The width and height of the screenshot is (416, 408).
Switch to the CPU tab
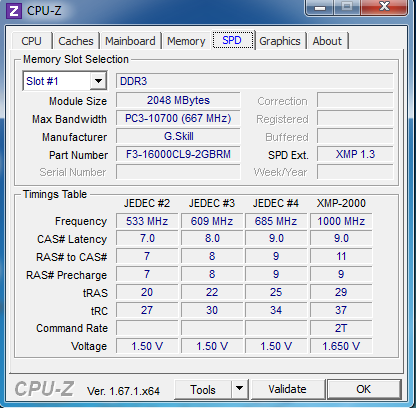coord(31,41)
